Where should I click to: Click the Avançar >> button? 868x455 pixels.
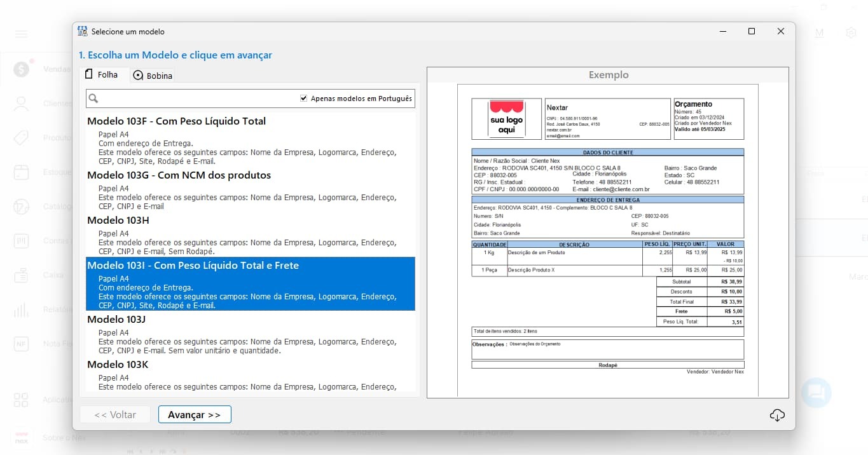(195, 414)
